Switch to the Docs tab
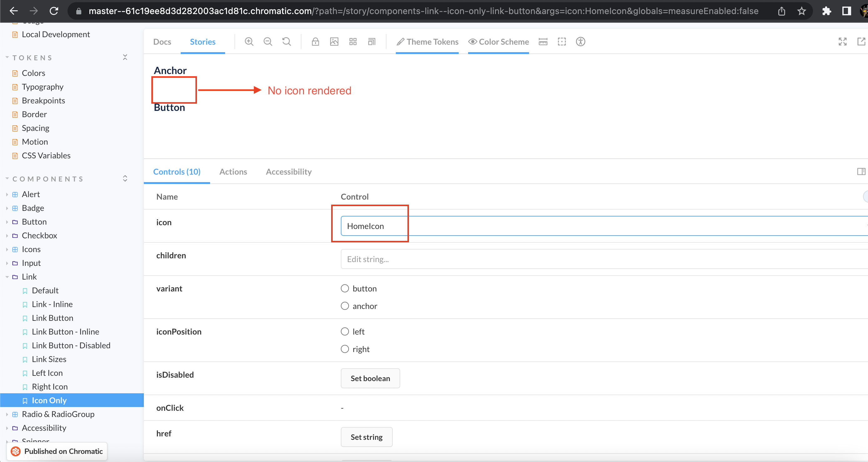Screen dimensions: 868x462 (162, 42)
